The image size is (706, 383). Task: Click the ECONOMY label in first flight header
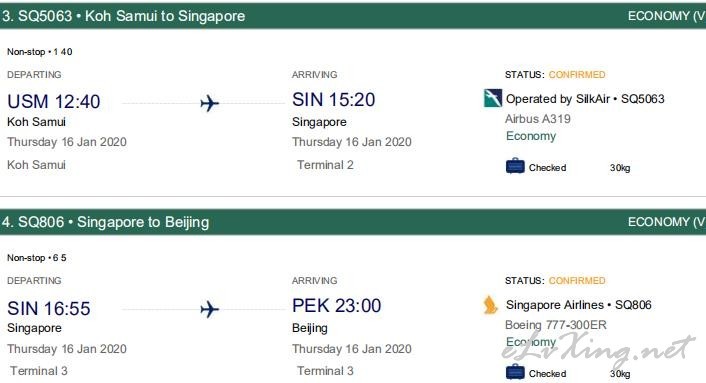click(658, 16)
